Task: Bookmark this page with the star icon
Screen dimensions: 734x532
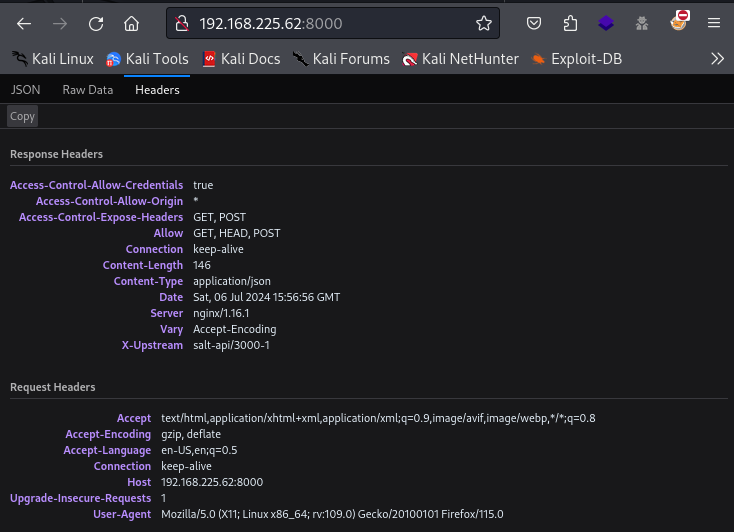Action: pyautogui.click(x=484, y=23)
